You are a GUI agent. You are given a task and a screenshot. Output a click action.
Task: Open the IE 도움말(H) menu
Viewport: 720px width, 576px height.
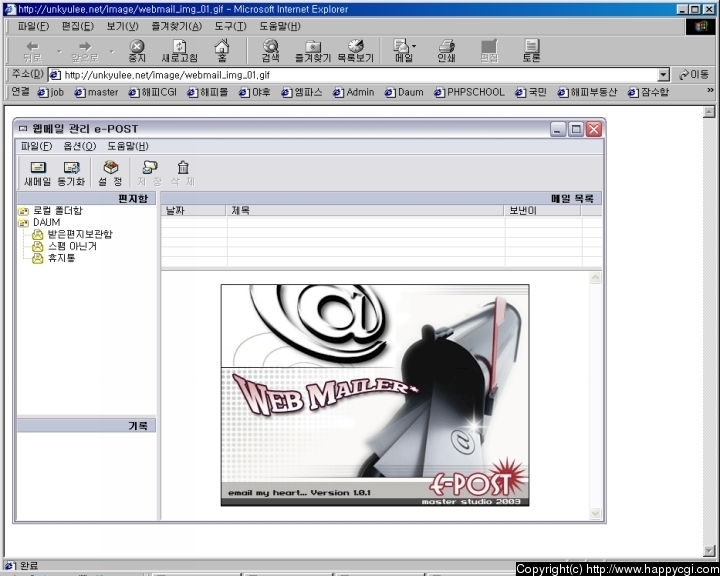[280, 26]
